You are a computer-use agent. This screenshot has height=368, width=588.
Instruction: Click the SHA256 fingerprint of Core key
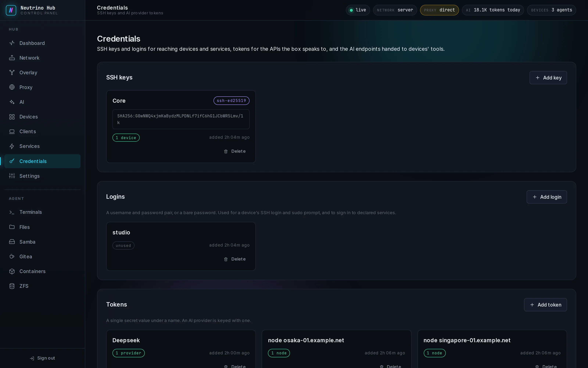click(181, 119)
